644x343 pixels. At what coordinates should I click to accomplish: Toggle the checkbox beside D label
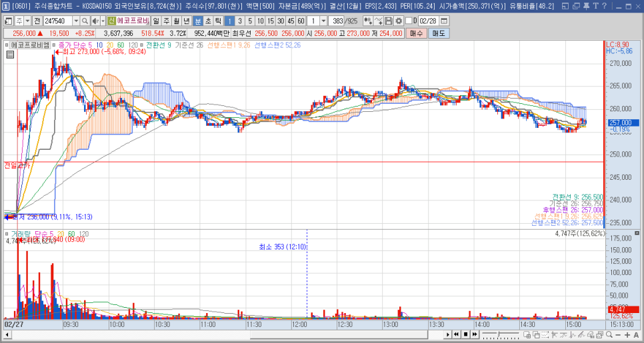tap(409, 21)
